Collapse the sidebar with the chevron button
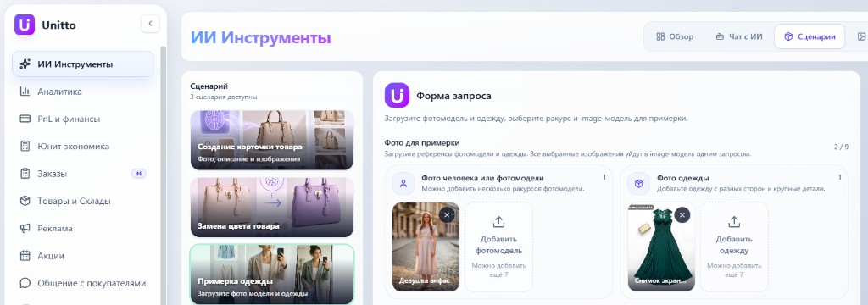 (x=150, y=24)
